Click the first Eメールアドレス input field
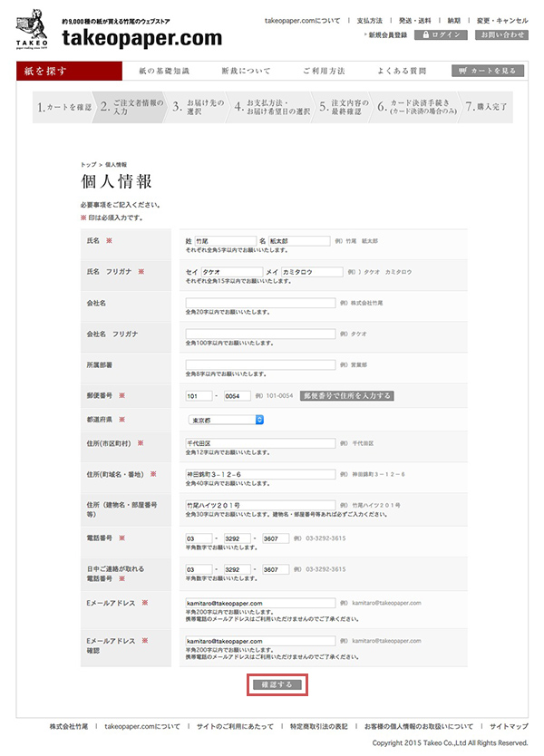The height and width of the screenshot is (756, 544). pos(259,602)
